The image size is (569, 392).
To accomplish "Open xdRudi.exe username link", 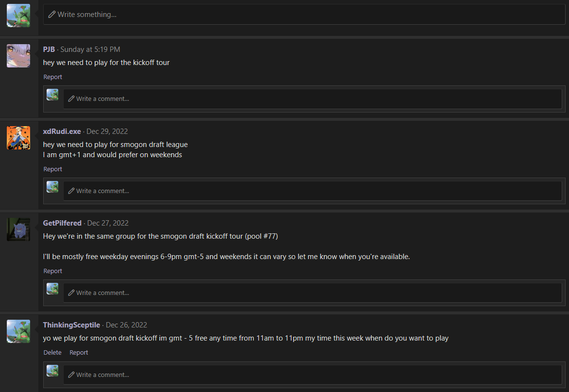I will click(62, 131).
